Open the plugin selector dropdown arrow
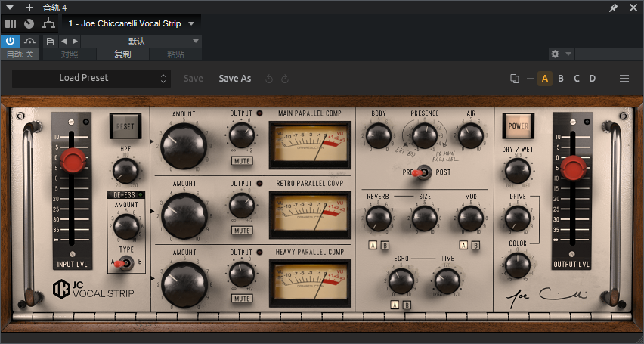This screenshot has height=344, width=644. 191,24
